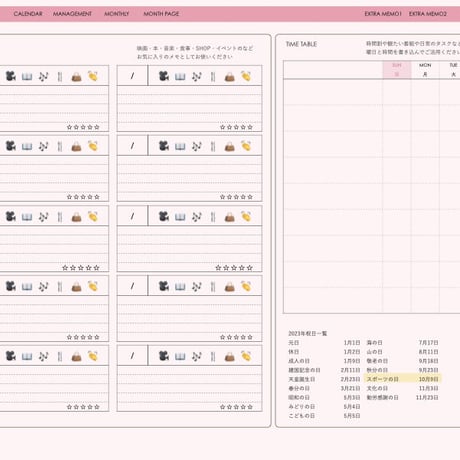Screen dimensions: 460x460
Task: Tap book icon in top right-column memo card
Action: click(x=180, y=77)
